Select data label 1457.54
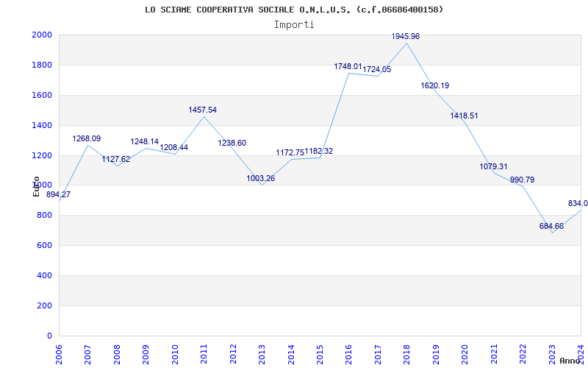The height and width of the screenshot is (368, 588). pyautogui.click(x=203, y=110)
